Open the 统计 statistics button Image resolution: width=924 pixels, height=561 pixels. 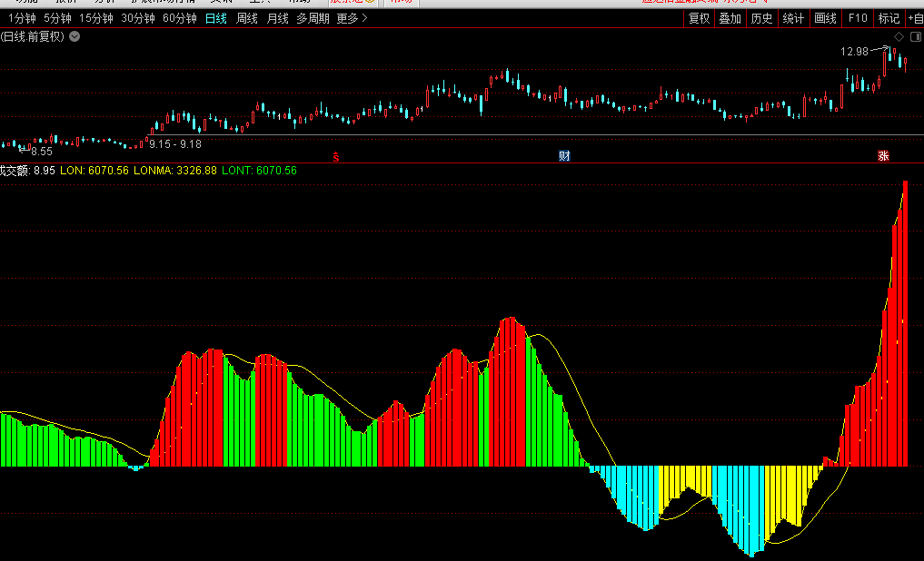(x=793, y=18)
